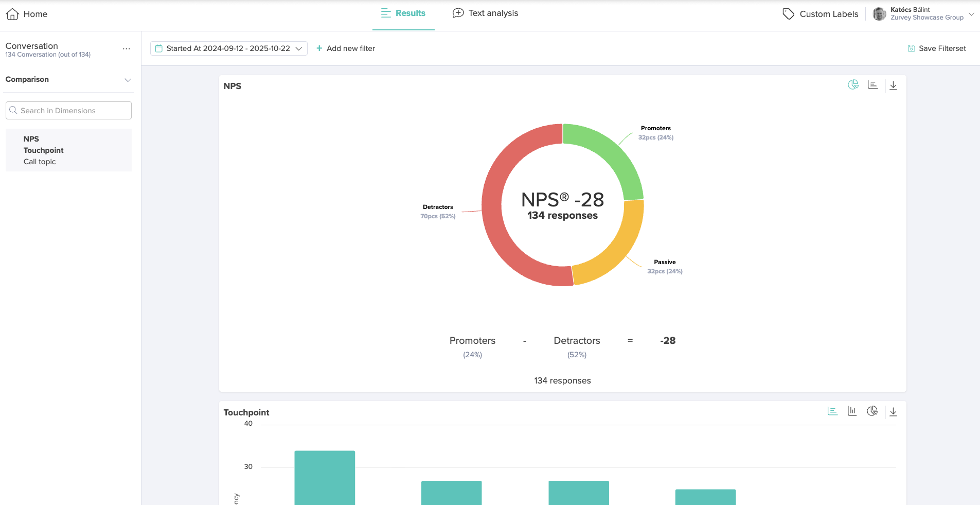This screenshot has width=980, height=505.
Task: Collapse the Comparison section
Action: 128,80
